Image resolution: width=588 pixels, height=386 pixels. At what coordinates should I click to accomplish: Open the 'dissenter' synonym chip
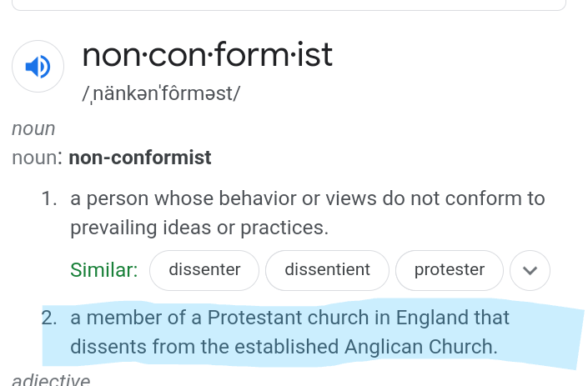[x=204, y=270]
